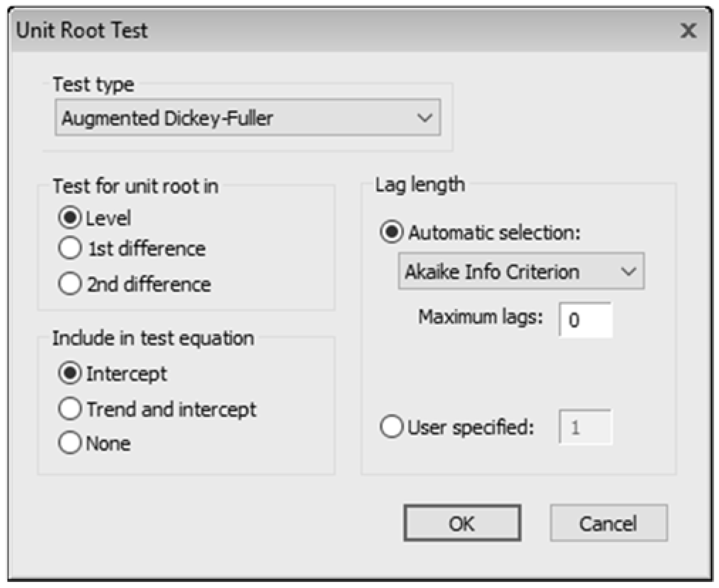The image size is (719, 588).
Task: Choose 2nd difference radio button
Action: (x=70, y=284)
